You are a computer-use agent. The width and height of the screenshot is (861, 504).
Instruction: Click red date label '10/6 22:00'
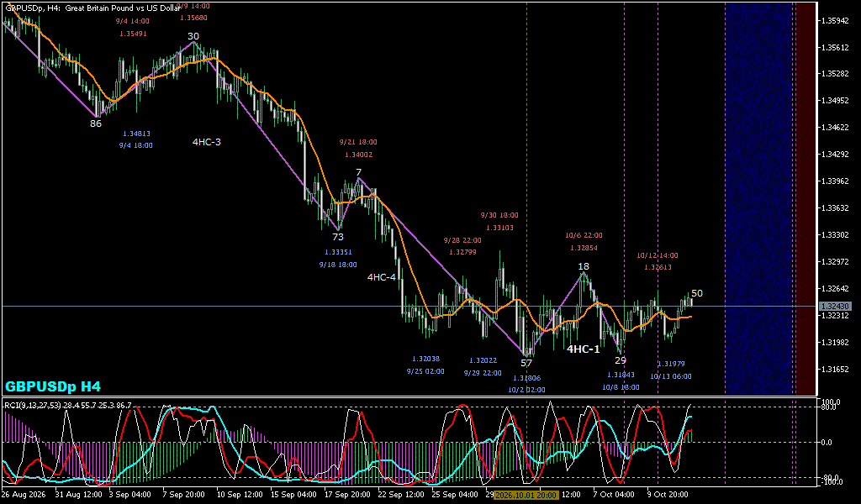point(584,235)
